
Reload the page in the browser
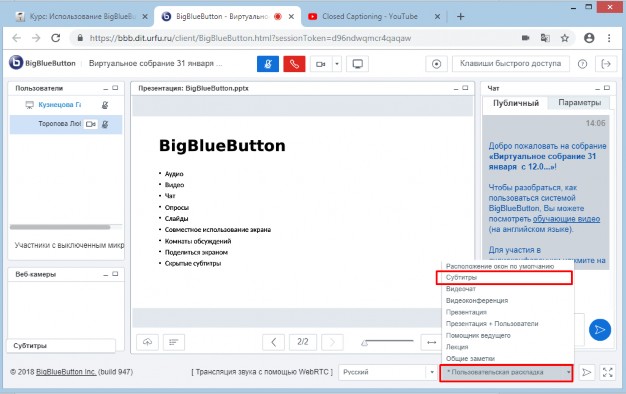(x=55, y=38)
